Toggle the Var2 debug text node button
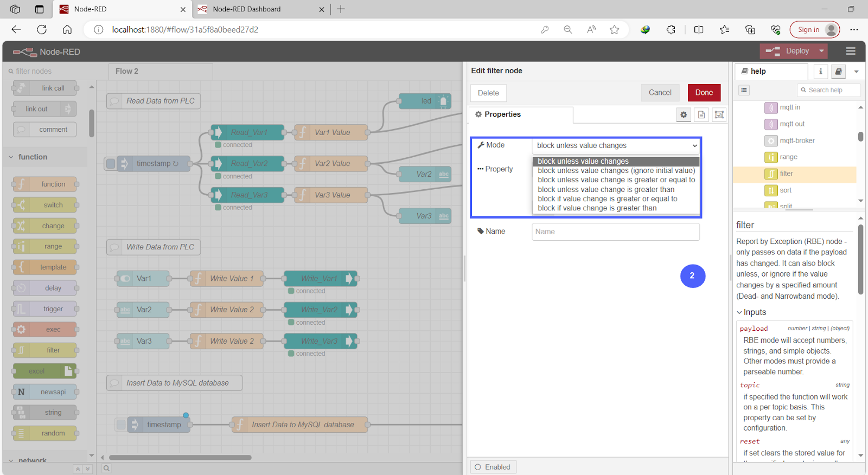Image resolution: width=868 pixels, height=475 pixels. [x=444, y=174]
